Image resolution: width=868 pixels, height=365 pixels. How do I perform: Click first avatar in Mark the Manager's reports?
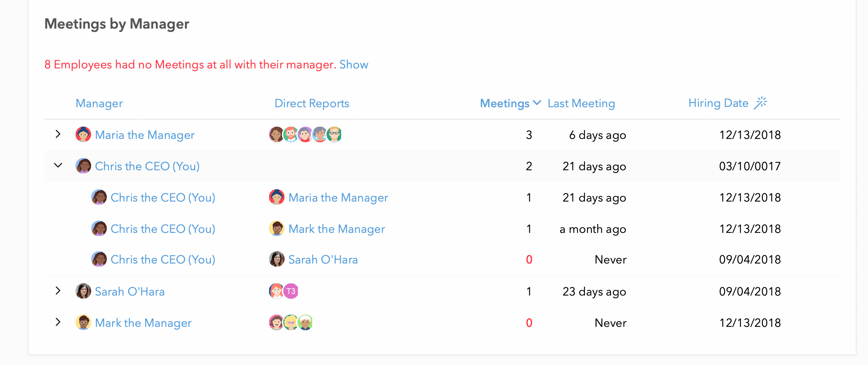pyautogui.click(x=276, y=322)
